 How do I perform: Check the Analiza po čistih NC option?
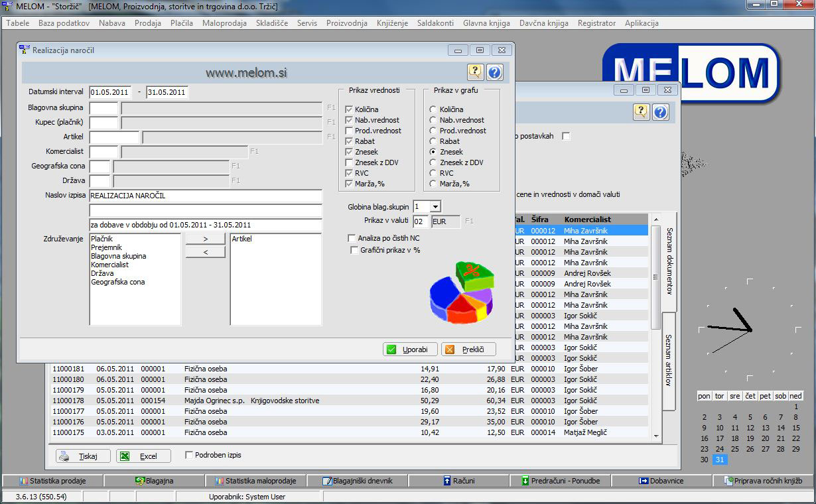[352, 238]
